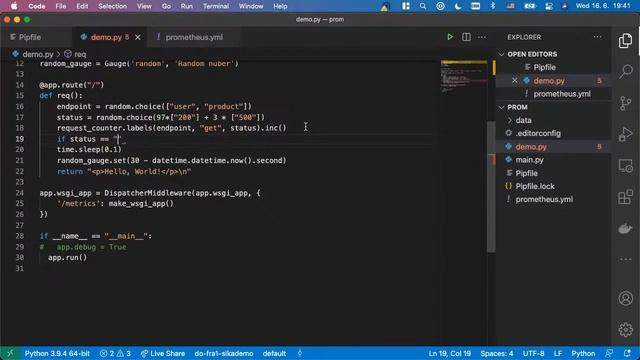
Task: Open the Run and Debug view
Action: tap(625, 134)
